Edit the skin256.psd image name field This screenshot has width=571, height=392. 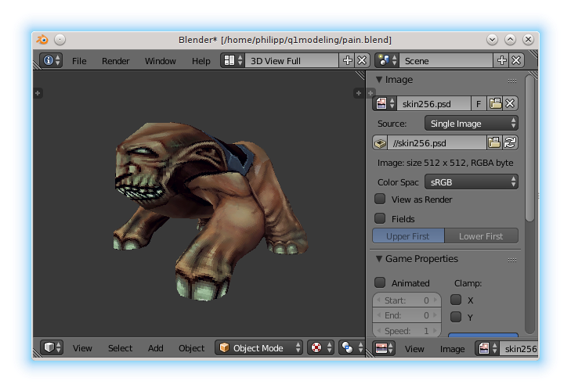pos(434,103)
